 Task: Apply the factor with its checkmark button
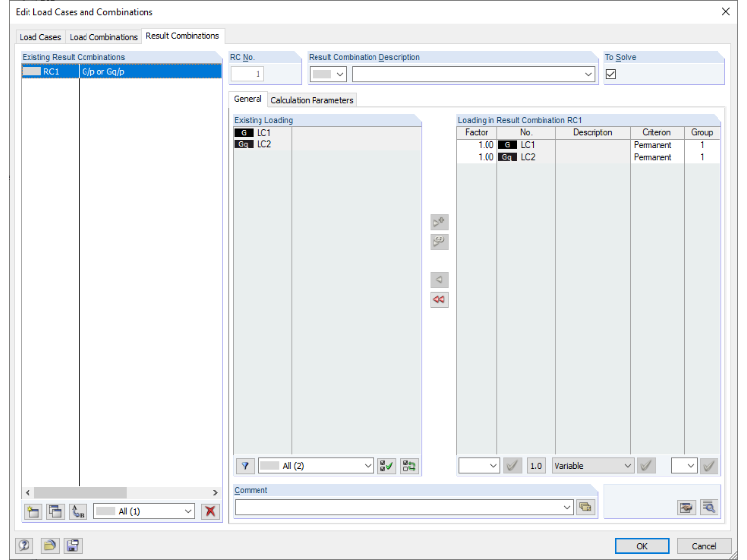coord(513,466)
